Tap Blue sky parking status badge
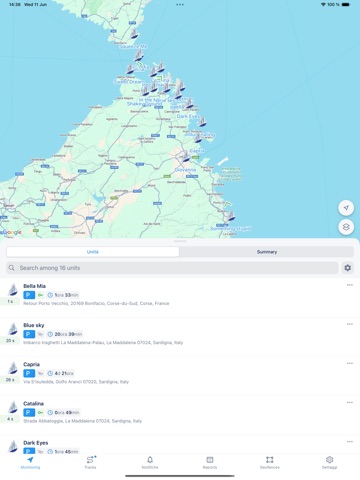Image resolution: width=360 pixels, height=480 pixels. [x=29, y=334]
